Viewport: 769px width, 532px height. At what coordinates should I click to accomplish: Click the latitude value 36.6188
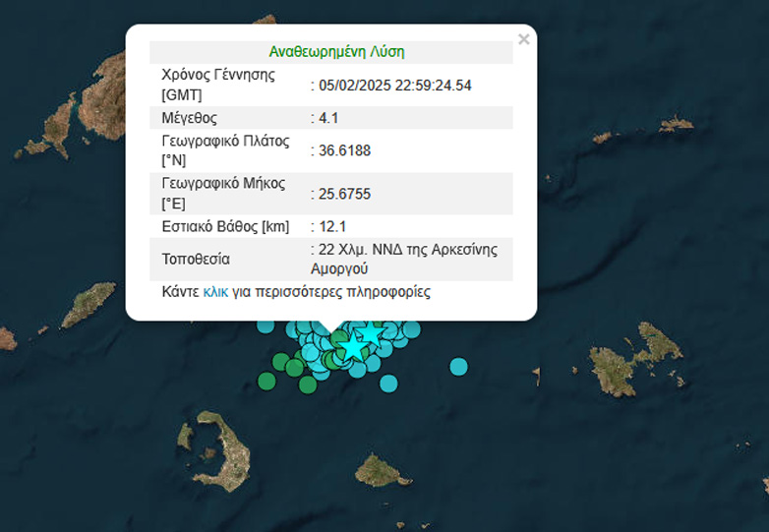[342, 150]
